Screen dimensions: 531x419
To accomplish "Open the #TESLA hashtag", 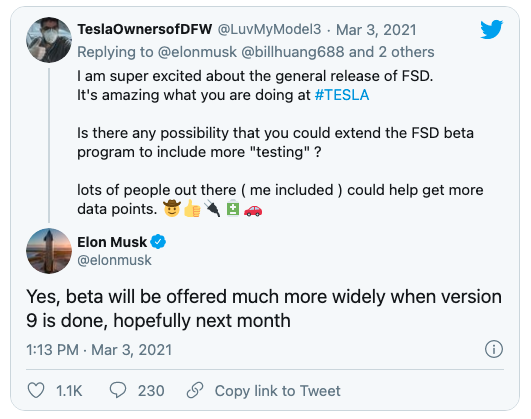I will [342, 95].
